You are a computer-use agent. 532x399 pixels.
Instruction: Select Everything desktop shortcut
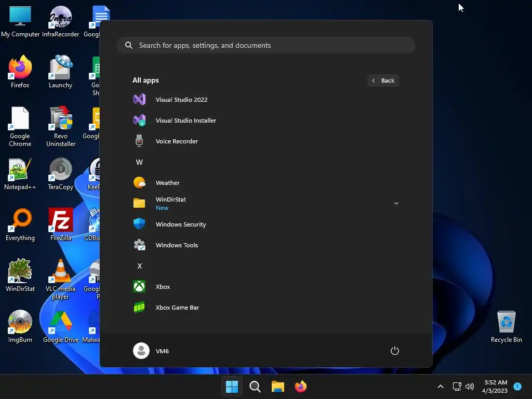point(20,224)
